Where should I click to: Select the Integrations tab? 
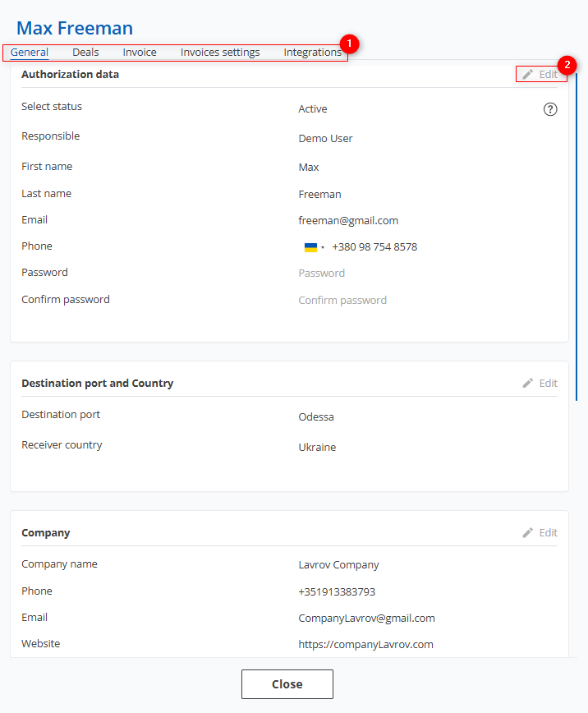pos(312,53)
